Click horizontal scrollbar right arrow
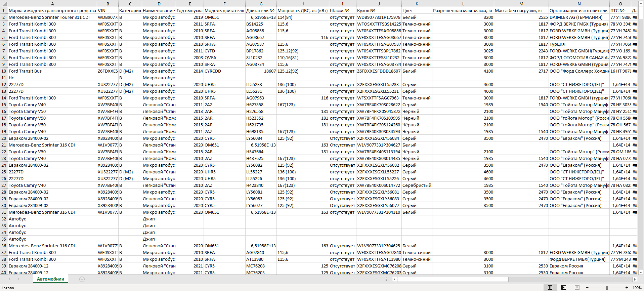 tap(635, 279)
